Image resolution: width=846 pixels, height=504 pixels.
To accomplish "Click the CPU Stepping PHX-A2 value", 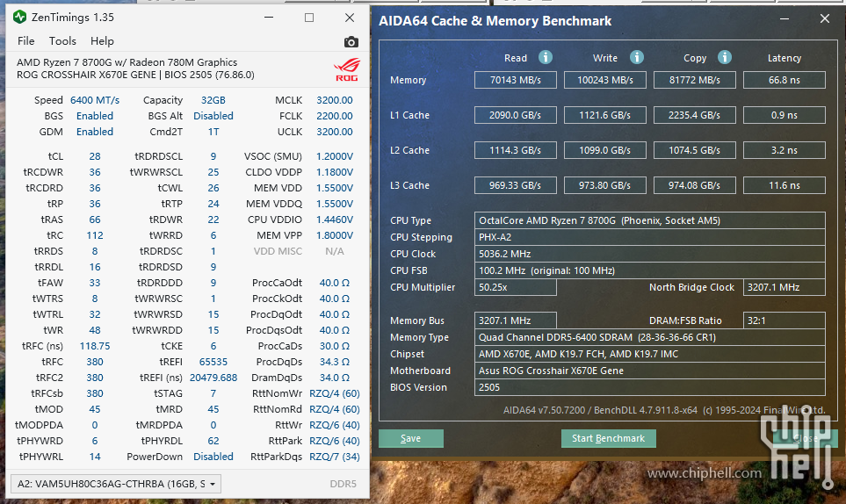I will (649, 237).
